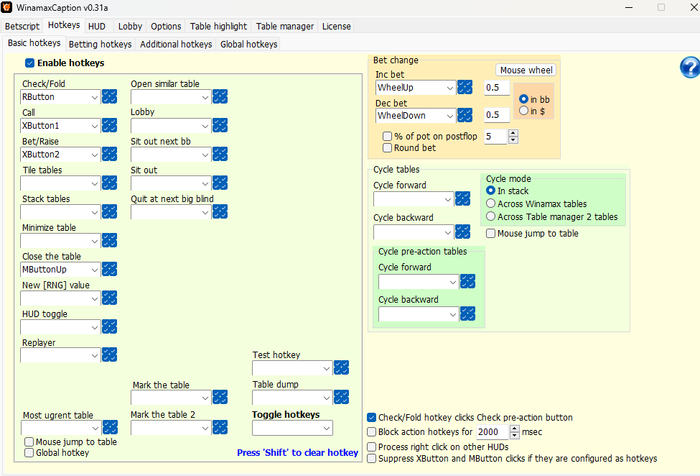Click the blue icon beside Test hotkey
This screenshot has height=476, width=700.
coord(341,368)
